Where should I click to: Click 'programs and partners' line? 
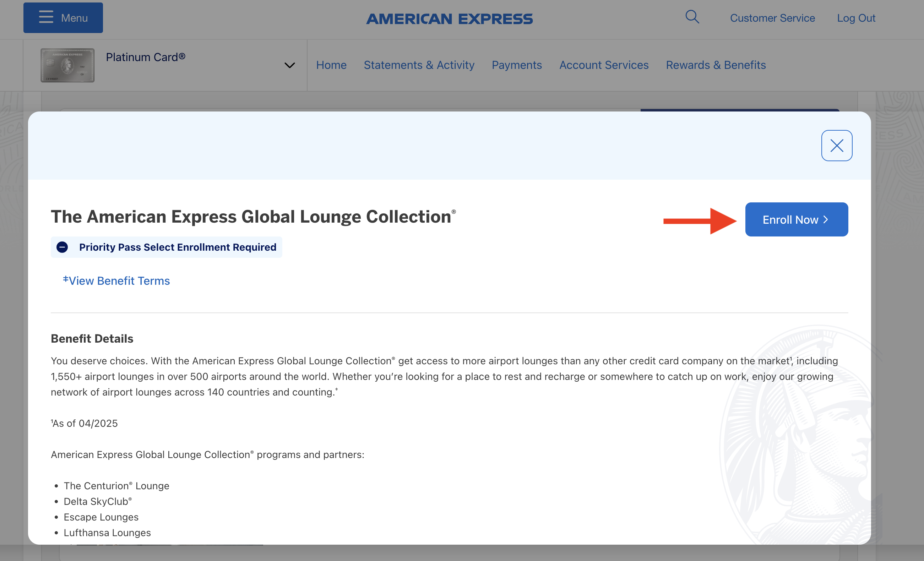(207, 454)
